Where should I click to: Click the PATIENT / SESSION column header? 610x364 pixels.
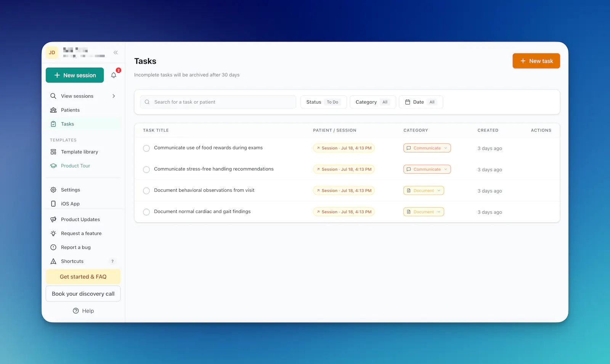click(335, 130)
